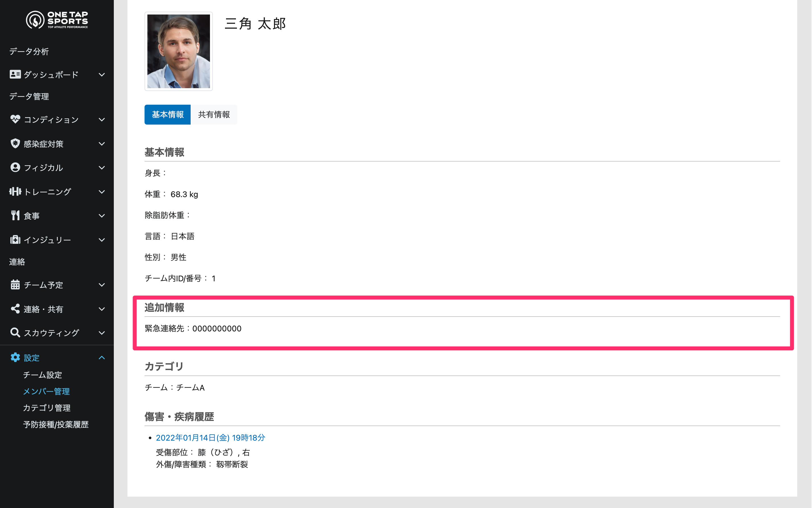Click the コンディション heartbeat icon
Screen dimensions: 812x508
click(15, 119)
